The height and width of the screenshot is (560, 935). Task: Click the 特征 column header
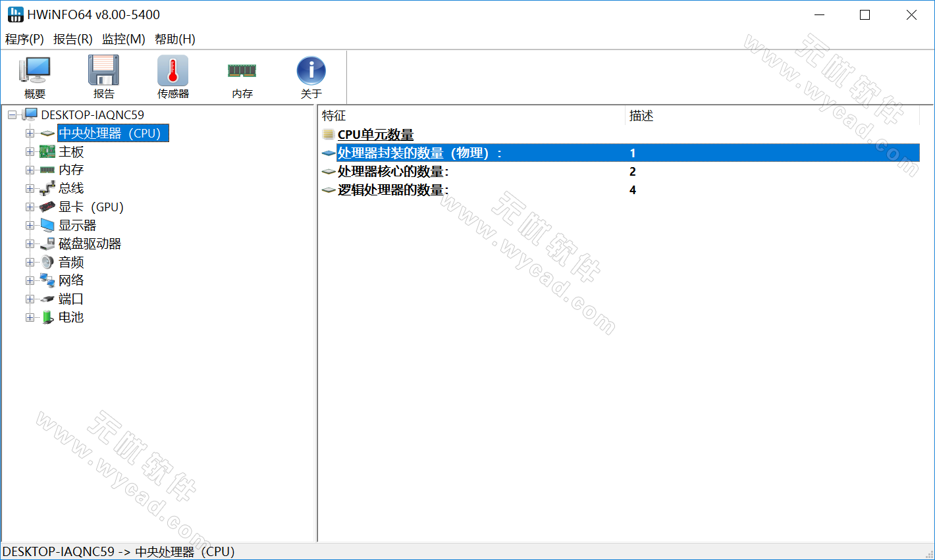(x=334, y=115)
